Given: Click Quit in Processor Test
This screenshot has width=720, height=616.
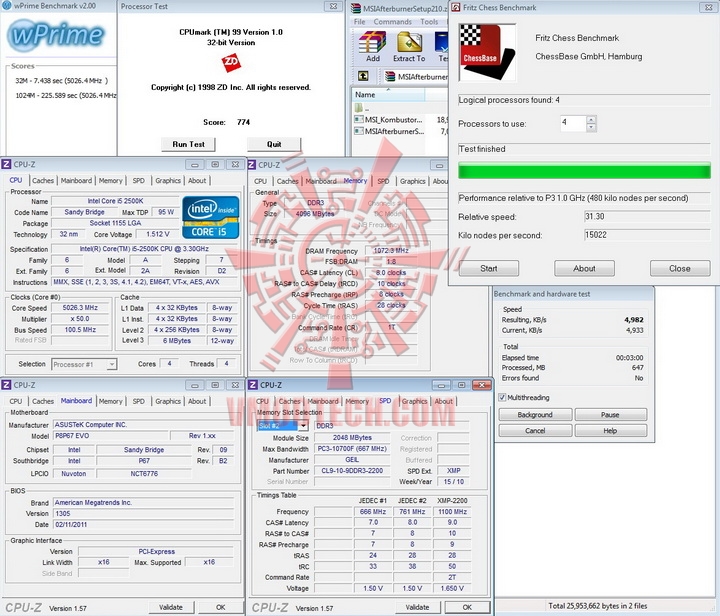Looking at the screenshot, I should (x=274, y=144).
